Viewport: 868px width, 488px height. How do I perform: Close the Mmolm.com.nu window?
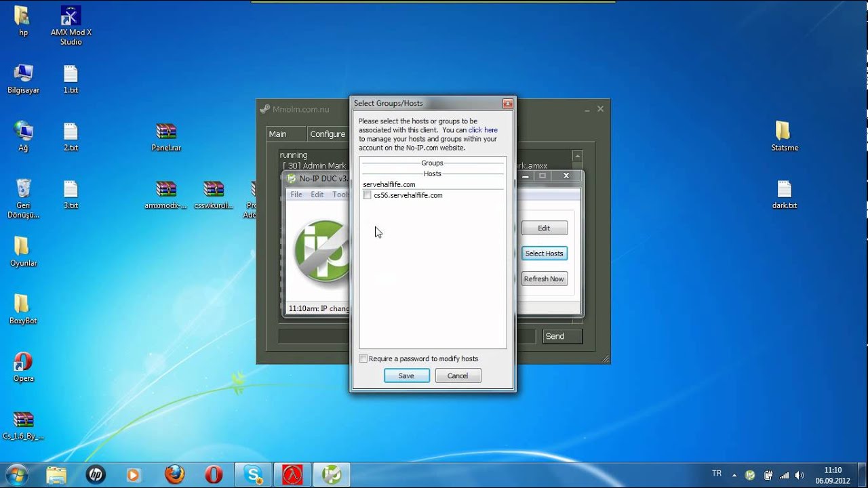(600, 109)
